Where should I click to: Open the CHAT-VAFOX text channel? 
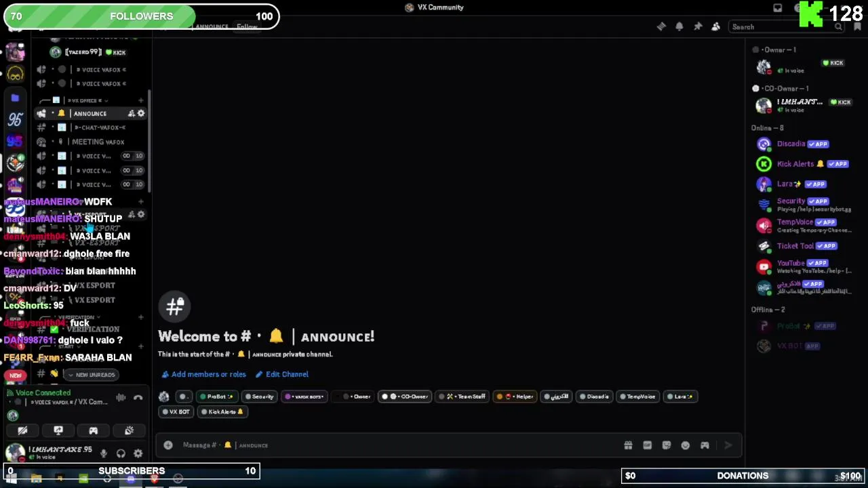[x=92, y=127]
